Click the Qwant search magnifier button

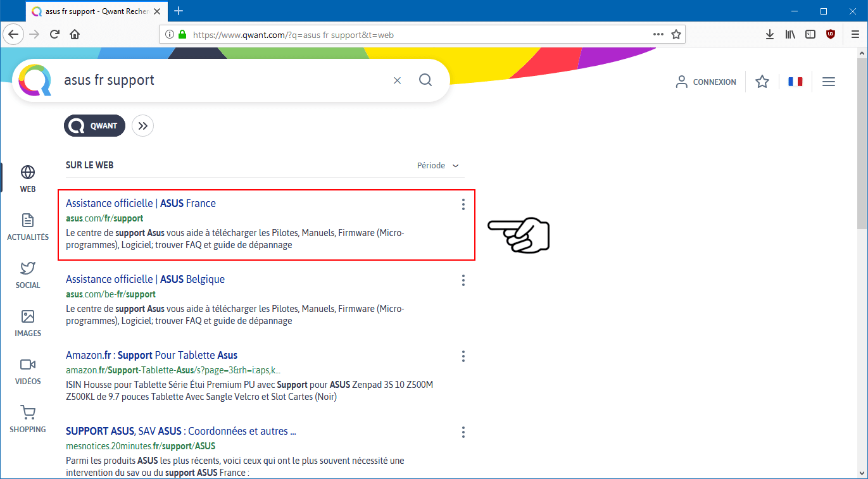click(425, 80)
